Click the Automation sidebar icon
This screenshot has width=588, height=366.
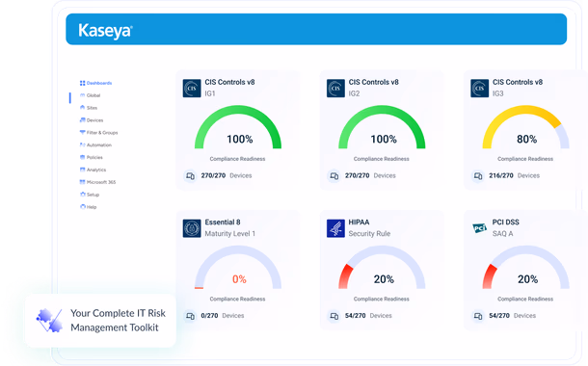tap(83, 144)
